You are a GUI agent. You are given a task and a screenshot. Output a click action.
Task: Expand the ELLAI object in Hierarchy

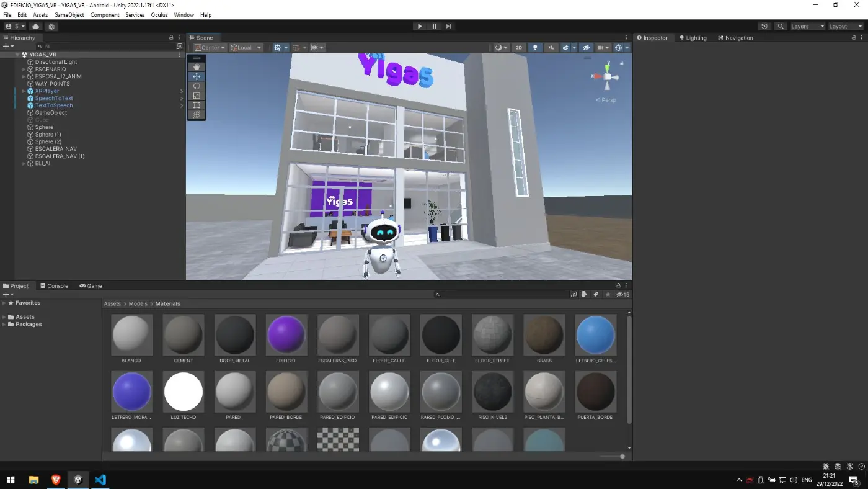tap(24, 164)
